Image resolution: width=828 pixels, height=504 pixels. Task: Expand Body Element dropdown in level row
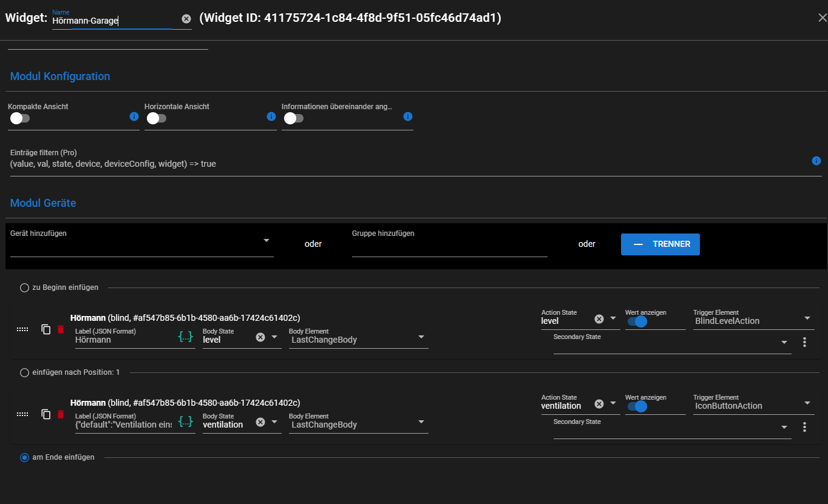[x=421, y=337]
